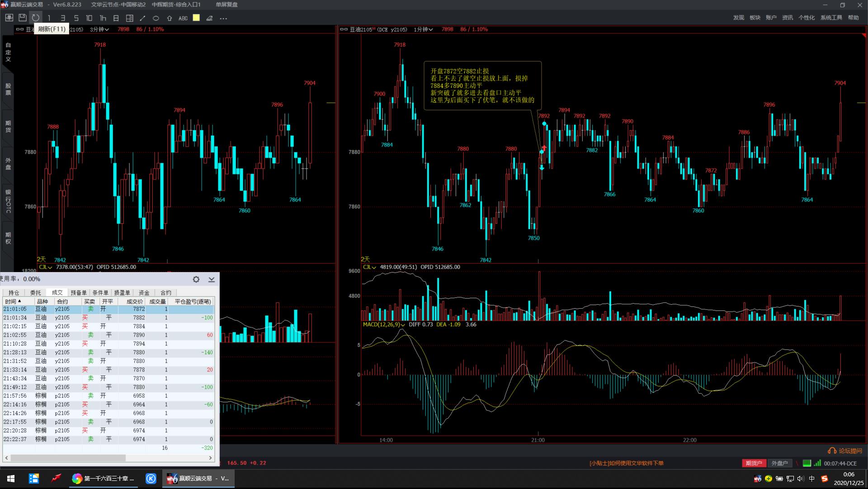Image resolution: width=868 pixels, height=489 pixels.
Task: Select the ellipse drawing tool
Action: [x=156, y=18]
